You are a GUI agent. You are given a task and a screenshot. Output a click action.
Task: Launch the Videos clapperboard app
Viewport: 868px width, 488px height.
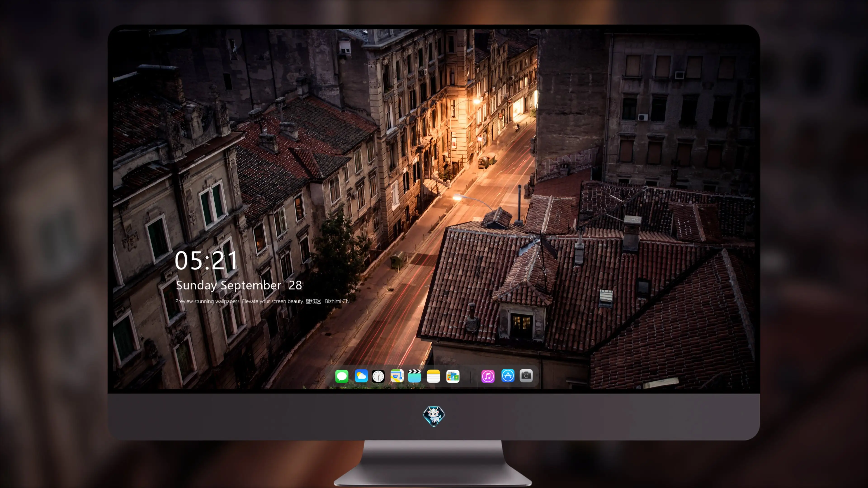(415, 376)
